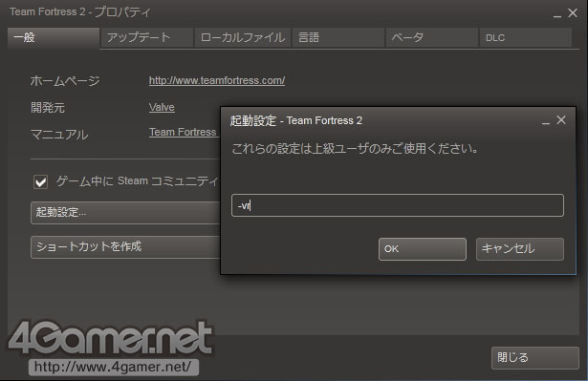This screenshot has height=381, width=588.
Task: Switch to the 一般 tab
Action: click(x=54, y=37)
